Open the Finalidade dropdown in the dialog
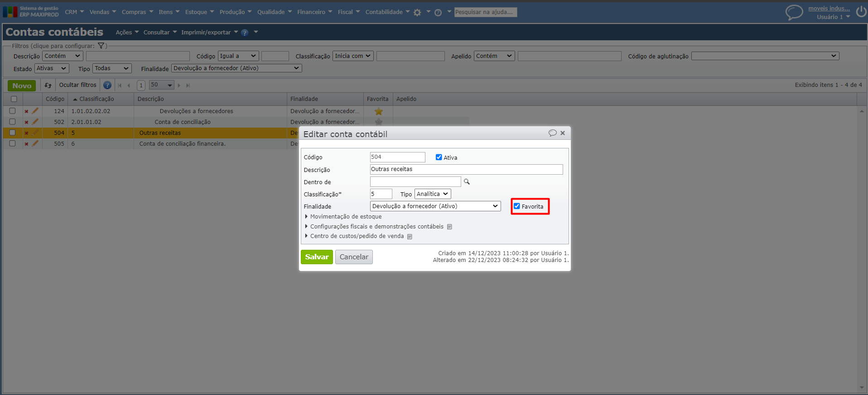This screenshot has height=395, width=868. point(435,206)
